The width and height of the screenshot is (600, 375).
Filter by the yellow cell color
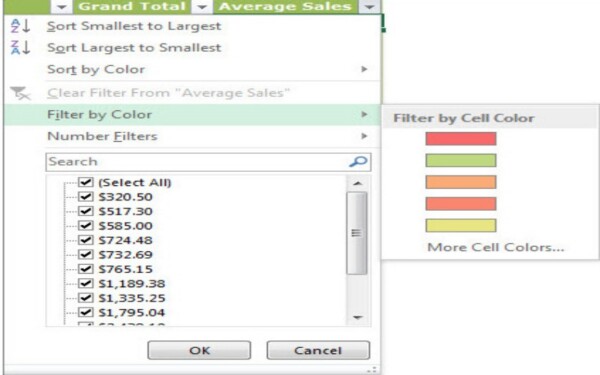(x=461, y=226)
